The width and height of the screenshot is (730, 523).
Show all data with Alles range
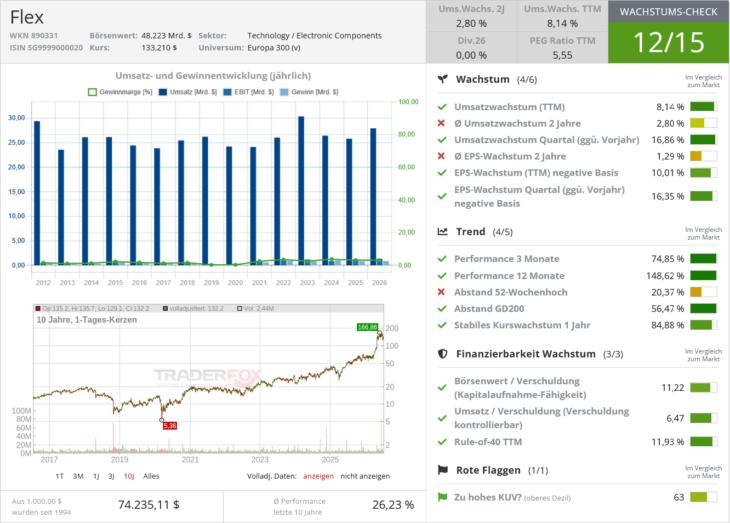pos(151,476)
